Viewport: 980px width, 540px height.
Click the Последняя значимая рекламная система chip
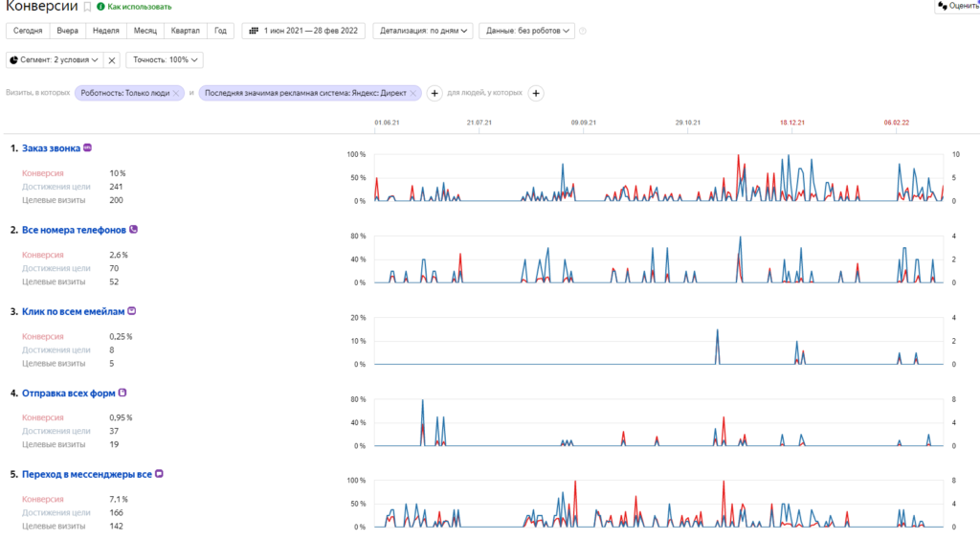click(305, 93)
